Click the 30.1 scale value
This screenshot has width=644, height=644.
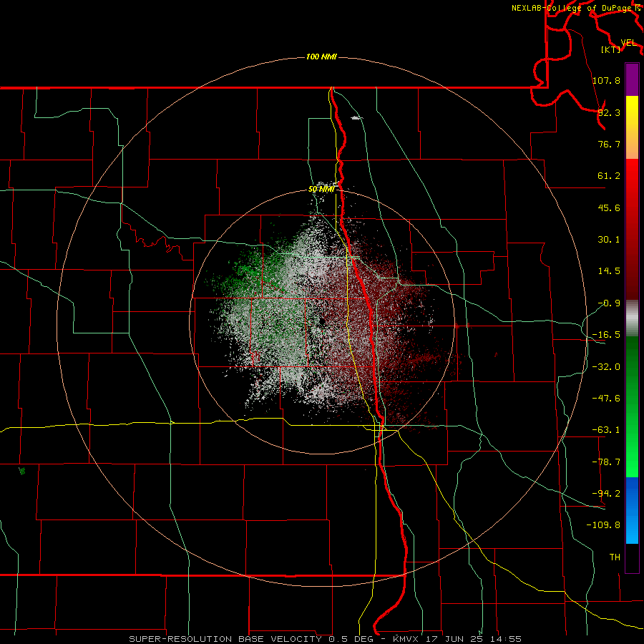tap(609, 240)
